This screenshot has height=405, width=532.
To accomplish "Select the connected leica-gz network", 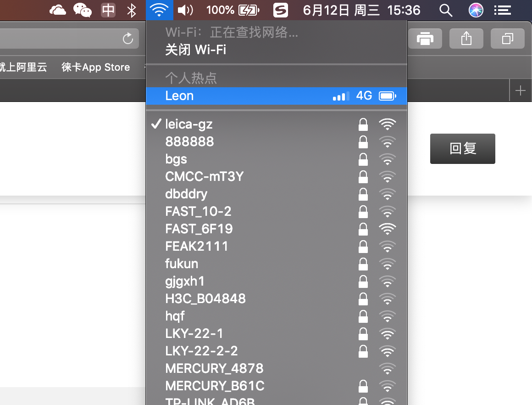I will coord(277,124).
